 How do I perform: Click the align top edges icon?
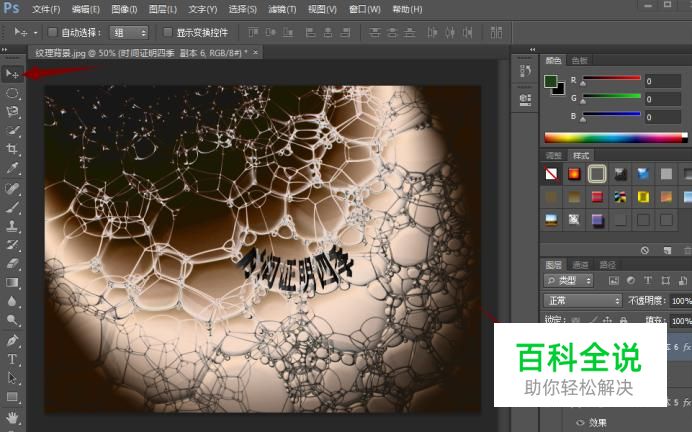click(253, 32)
